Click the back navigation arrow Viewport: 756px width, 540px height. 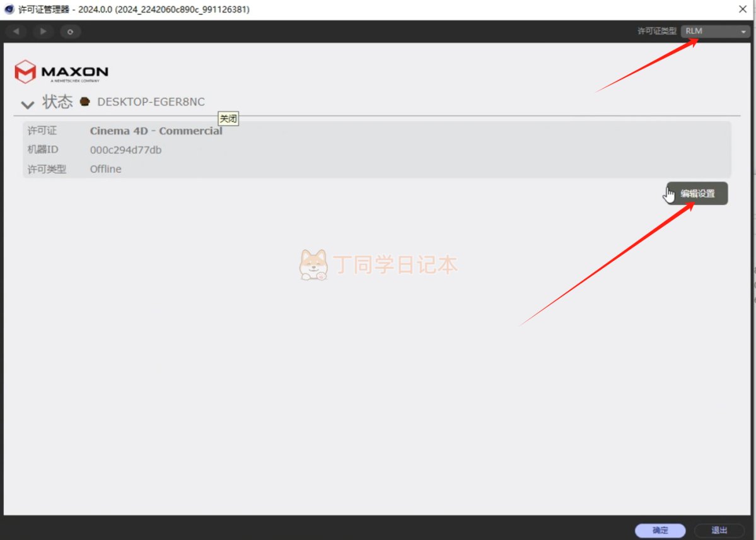(x=16, y=32)
